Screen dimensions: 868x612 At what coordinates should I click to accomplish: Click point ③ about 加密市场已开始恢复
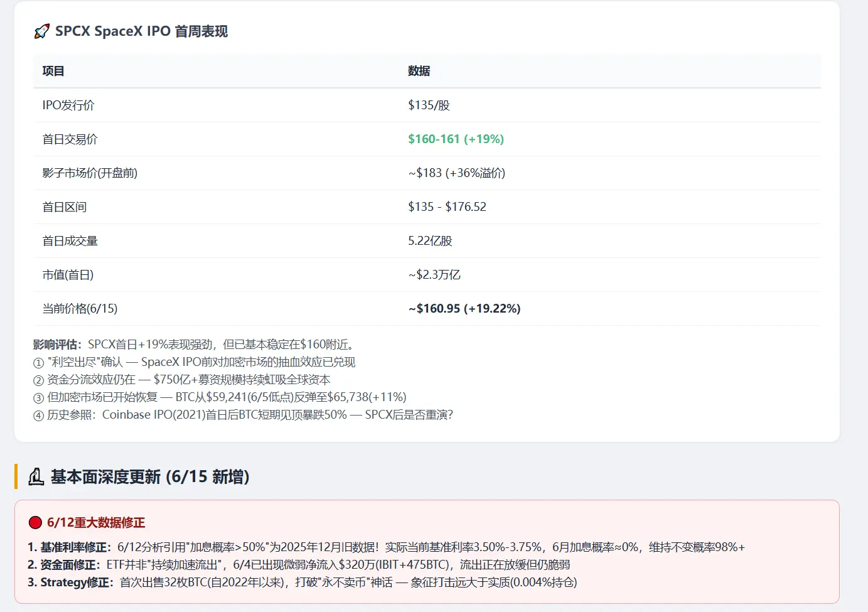point(220,397)
